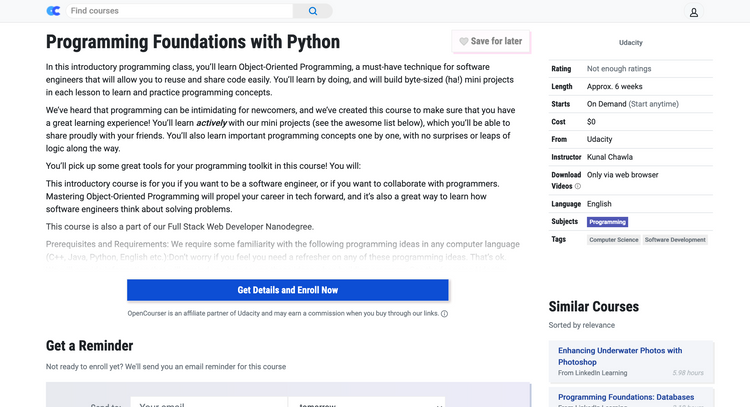
Task: Select the Computer Science tag
Action: [613, 240]
